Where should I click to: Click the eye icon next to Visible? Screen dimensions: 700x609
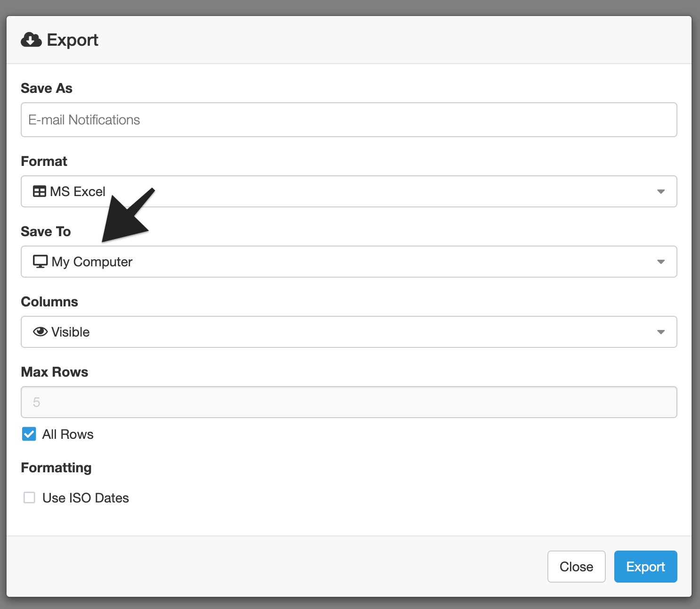click(x=41, y=332)
